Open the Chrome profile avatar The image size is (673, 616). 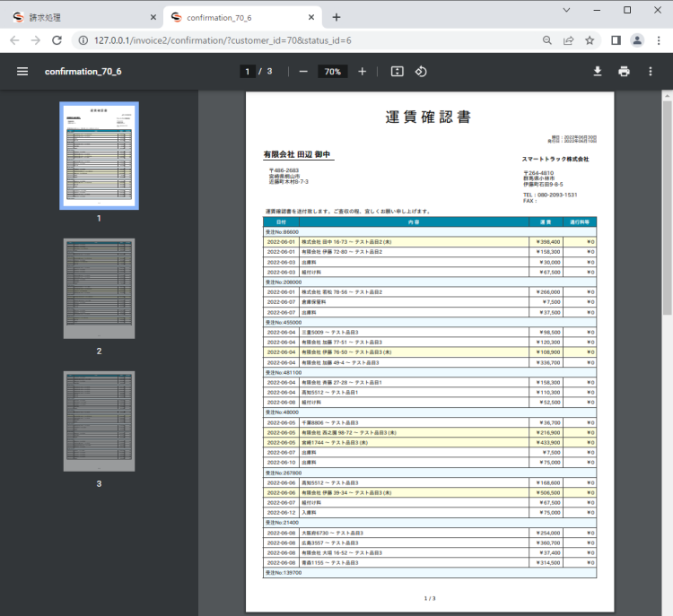point(637,40)
